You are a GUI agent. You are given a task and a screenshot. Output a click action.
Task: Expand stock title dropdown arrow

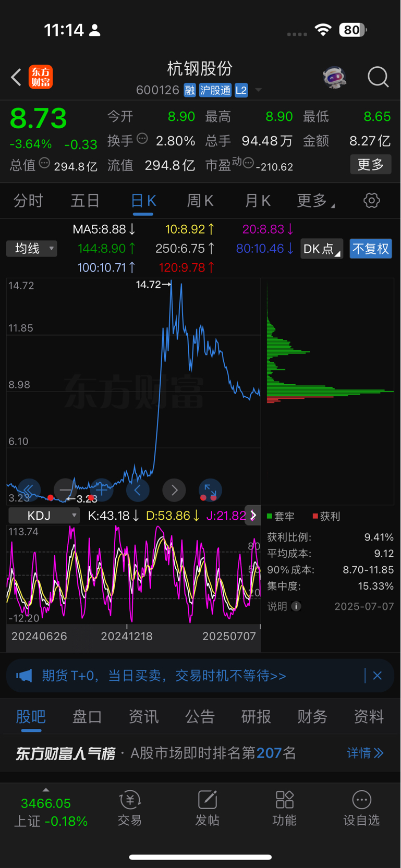coord(258,90)
